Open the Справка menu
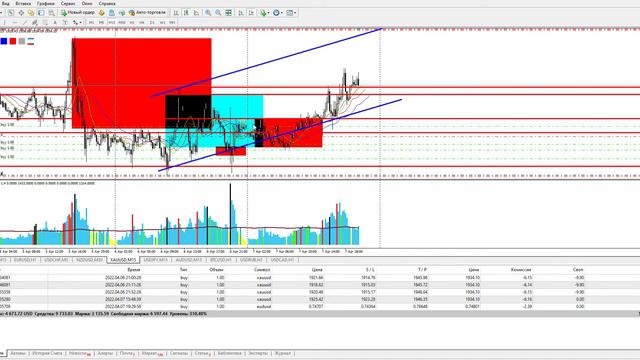 [x=107, y=3]
